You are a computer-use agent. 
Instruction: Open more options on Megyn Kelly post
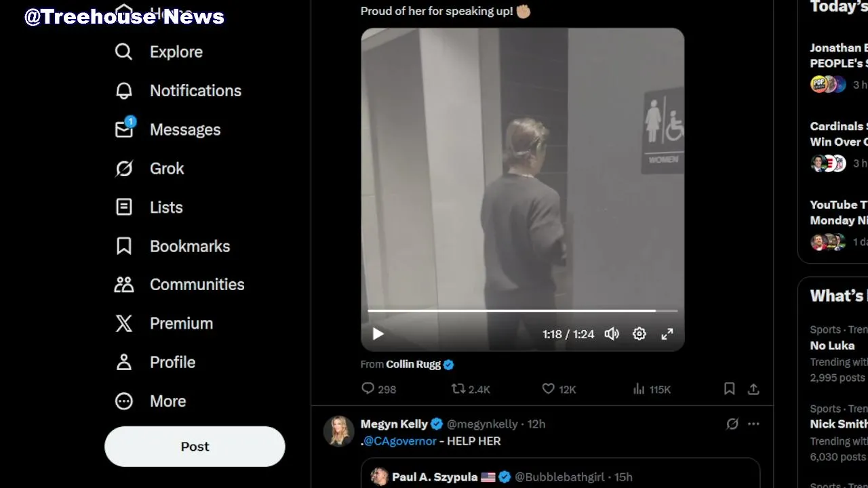pyautogui.click(x=753, y=424)
